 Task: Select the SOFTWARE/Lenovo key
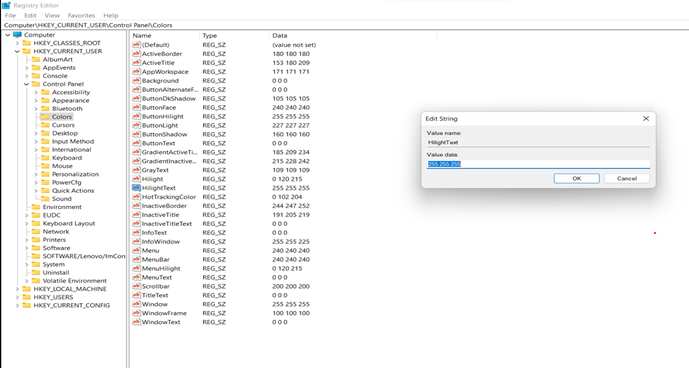pyautogui.click(x=83, y=256)
